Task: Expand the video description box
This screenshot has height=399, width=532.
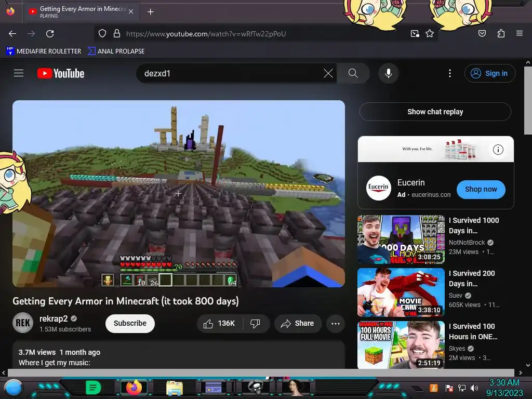Action: pyautogui.click(x=179, y=355)
